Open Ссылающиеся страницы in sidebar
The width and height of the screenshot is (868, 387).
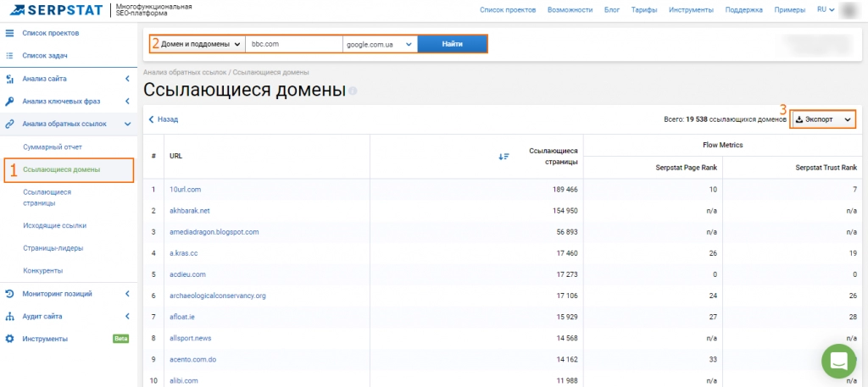(47, 198)
